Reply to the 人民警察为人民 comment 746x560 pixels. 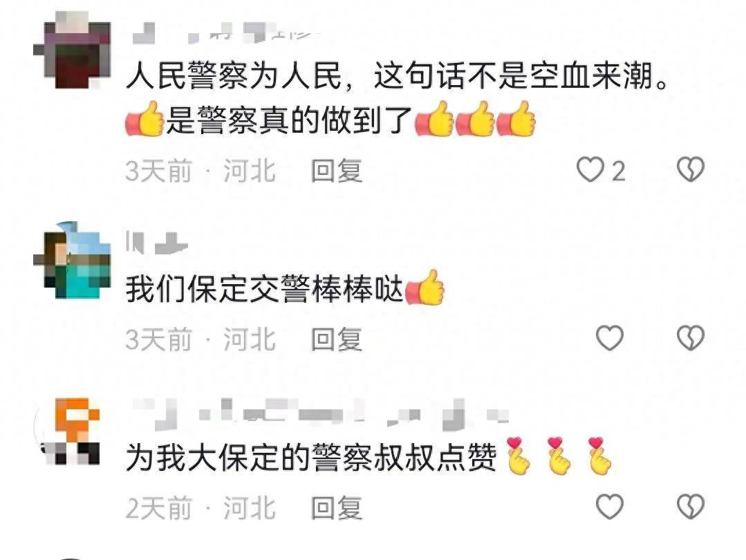pos(337,171)
